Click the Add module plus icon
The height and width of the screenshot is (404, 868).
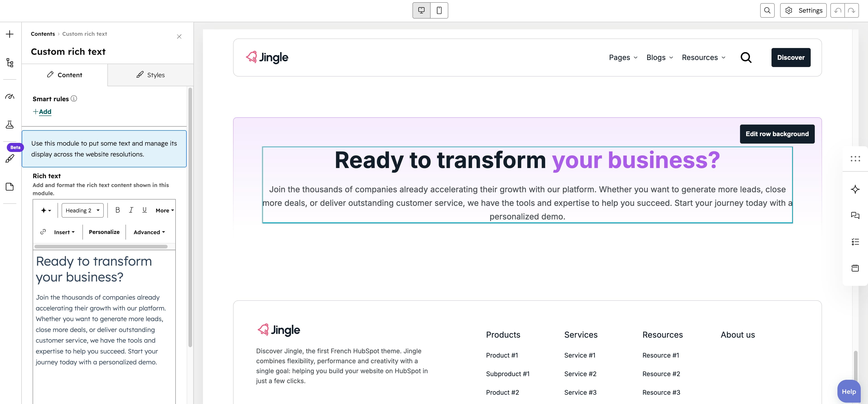click(10, 34)
